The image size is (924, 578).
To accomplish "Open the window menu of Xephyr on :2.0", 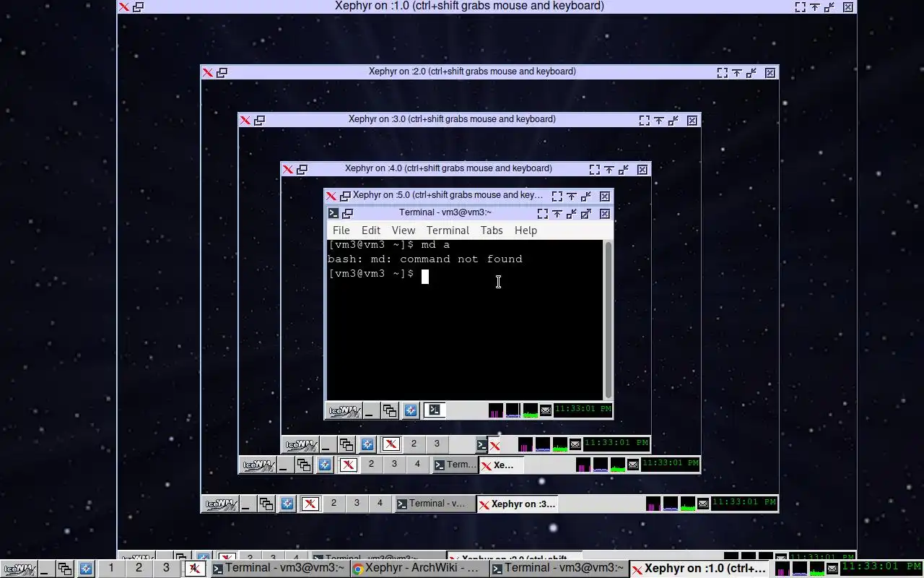I will click(x=208, y=72).
